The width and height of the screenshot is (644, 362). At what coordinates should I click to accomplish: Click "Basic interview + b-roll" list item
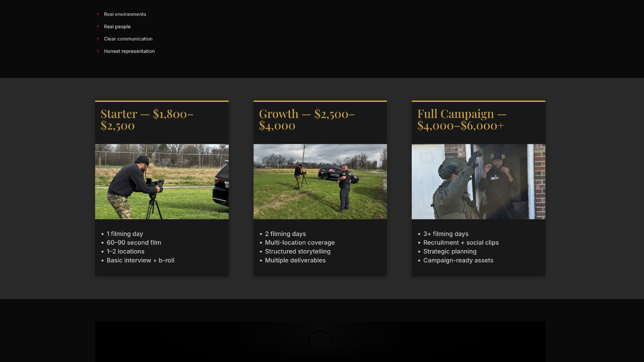[140, 261]
